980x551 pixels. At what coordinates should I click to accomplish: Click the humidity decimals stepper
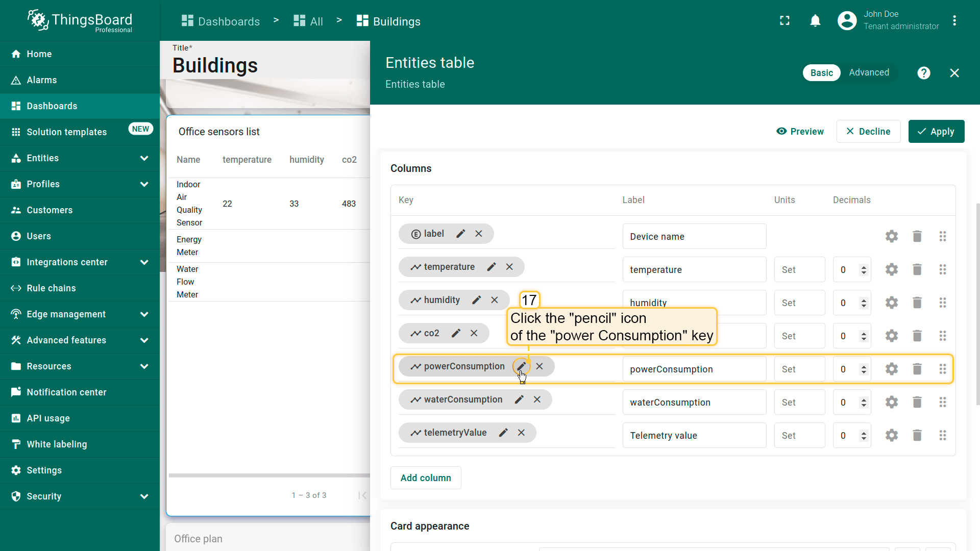click(x=864, y=303)
